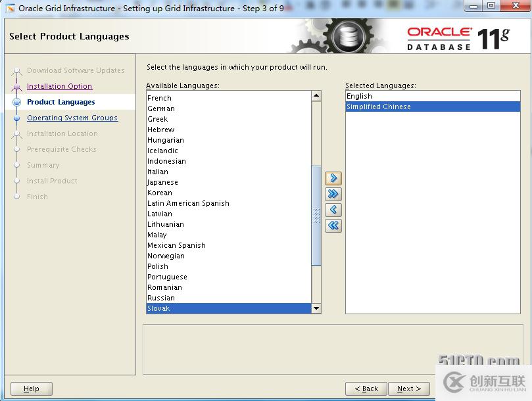532x401 pixels.
Task: Select Slovak in Available Languages
Action: tap(229, 308)
